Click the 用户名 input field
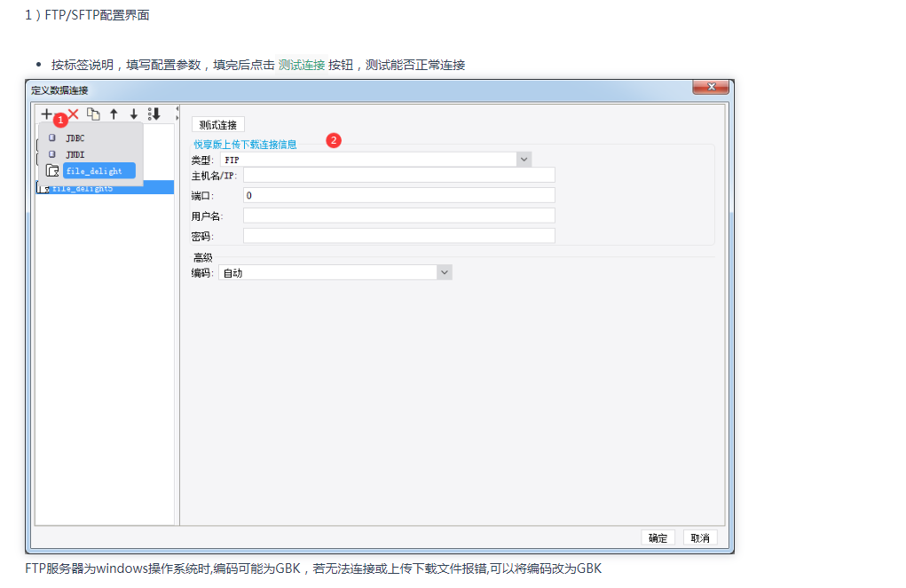 coord(398,216)
